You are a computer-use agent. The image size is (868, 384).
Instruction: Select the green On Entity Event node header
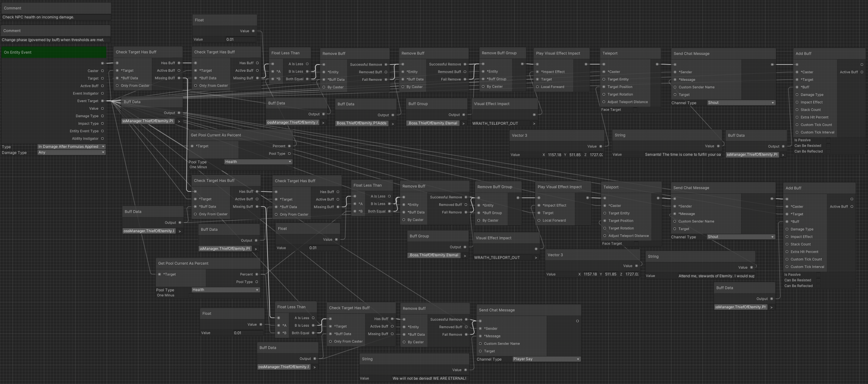54,52
